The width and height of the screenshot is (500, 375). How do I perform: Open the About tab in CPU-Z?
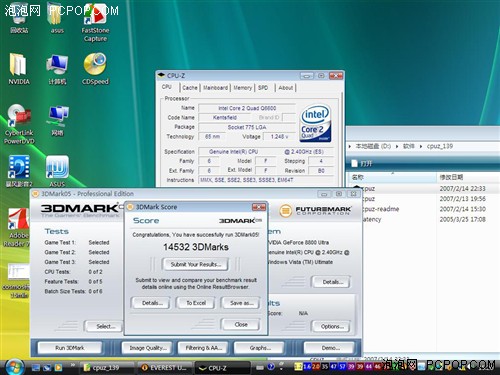point(286,88)
